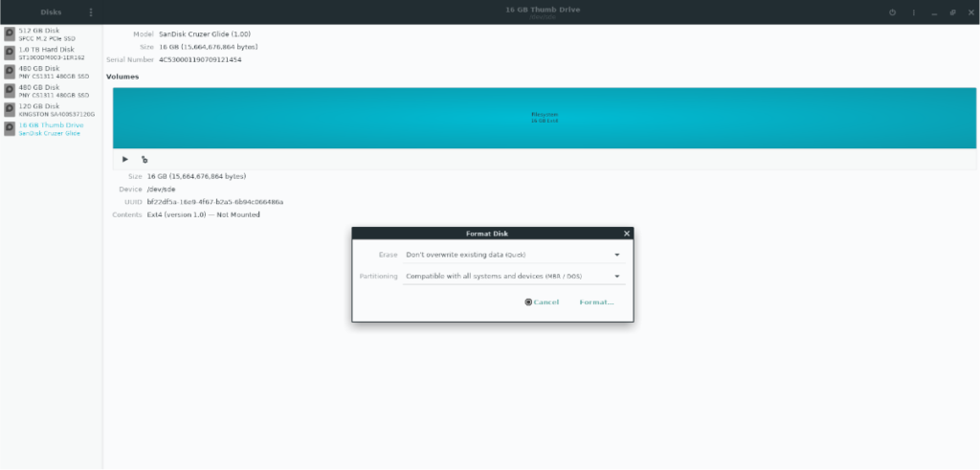Click the Erase dropdown arrow
This screenshot has width=980, height=470.
tap(617, 255)
